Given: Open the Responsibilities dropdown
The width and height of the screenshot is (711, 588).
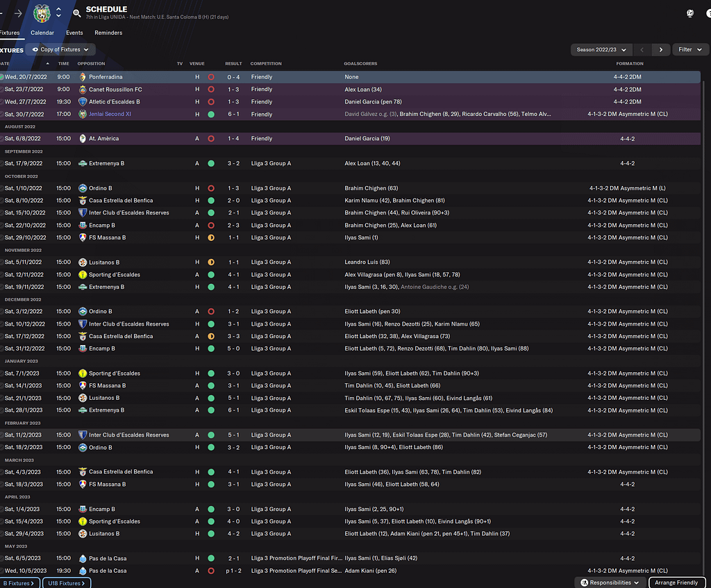Looking at the screenshot, I should 610,582.
